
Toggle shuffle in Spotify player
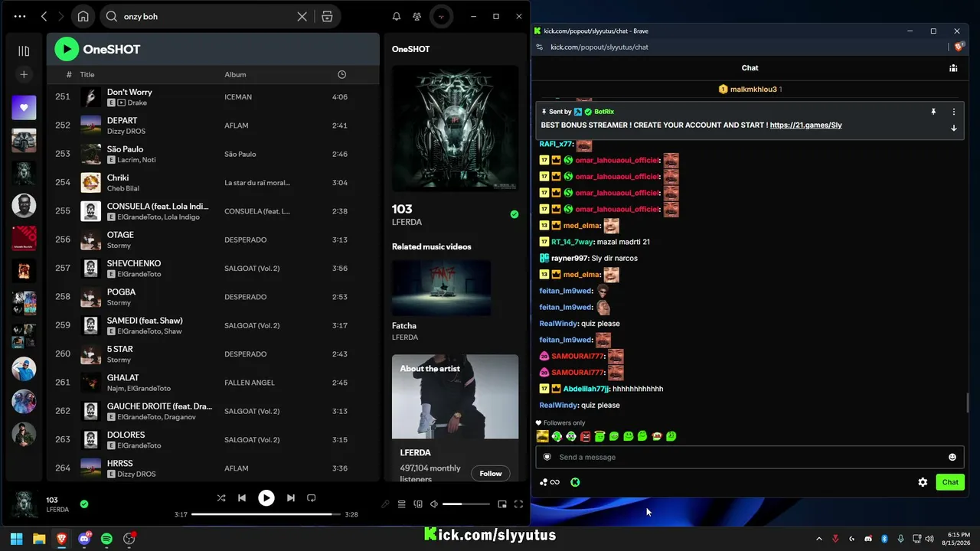[x=221, y=498]
